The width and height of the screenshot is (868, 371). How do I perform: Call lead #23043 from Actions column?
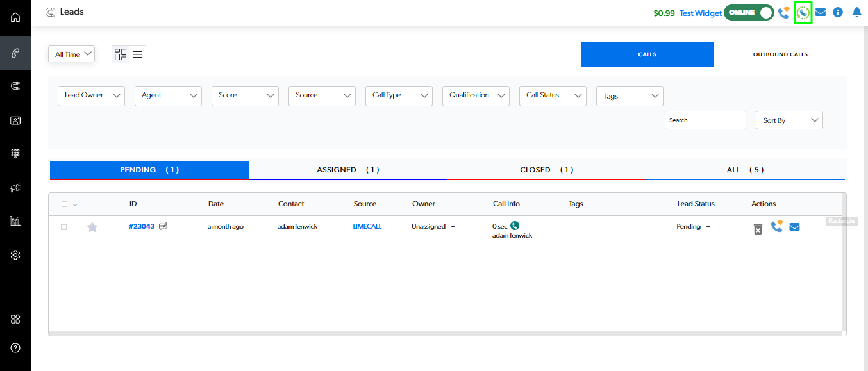tap(776, 226)
